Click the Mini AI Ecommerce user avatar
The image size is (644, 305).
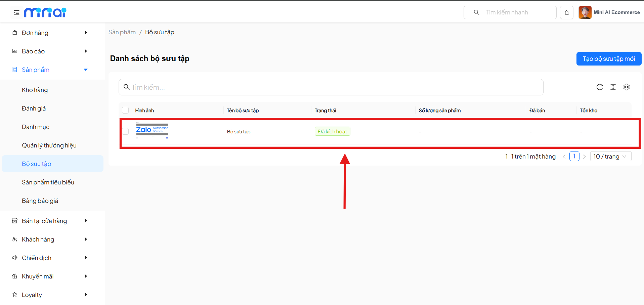tap(585, 12)
